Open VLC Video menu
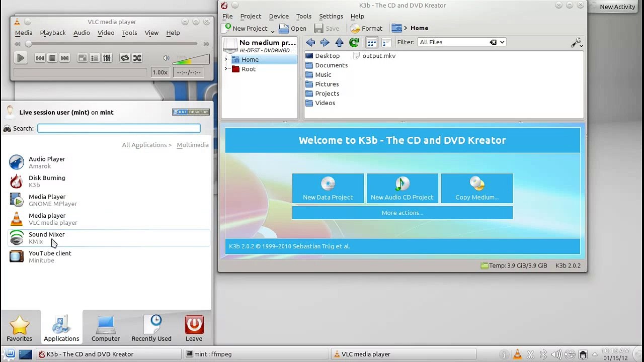644x362 pixels. tap(106, 33)
